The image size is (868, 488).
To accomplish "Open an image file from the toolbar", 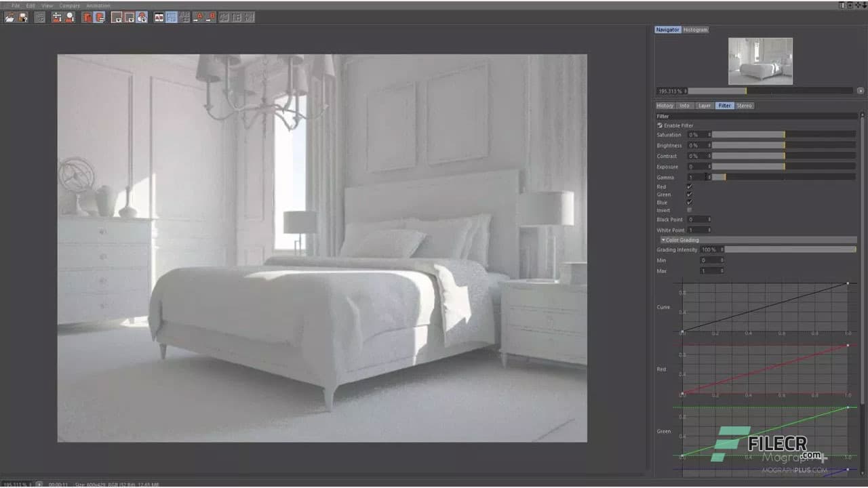I will [9, 18].
